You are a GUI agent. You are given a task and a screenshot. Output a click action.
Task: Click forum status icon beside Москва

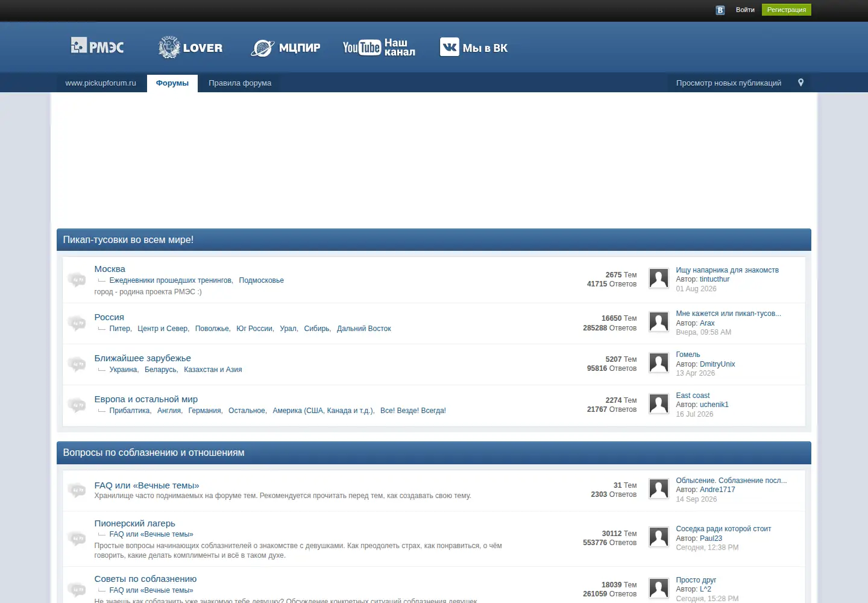point(77,279)
